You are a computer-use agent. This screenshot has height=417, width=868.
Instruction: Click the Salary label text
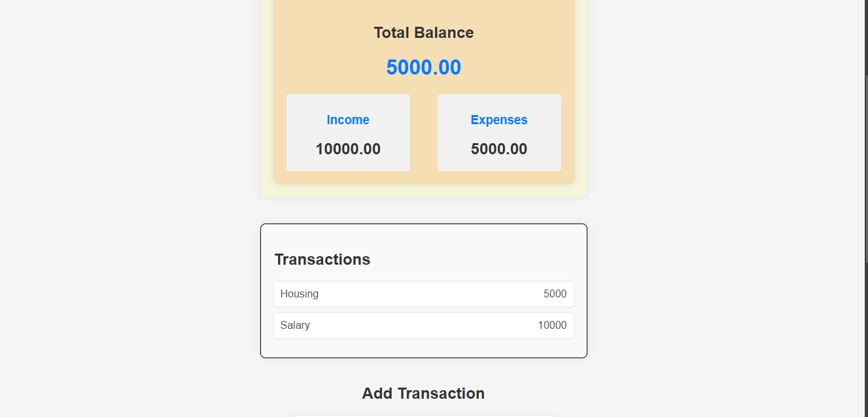tap(295, 325)
